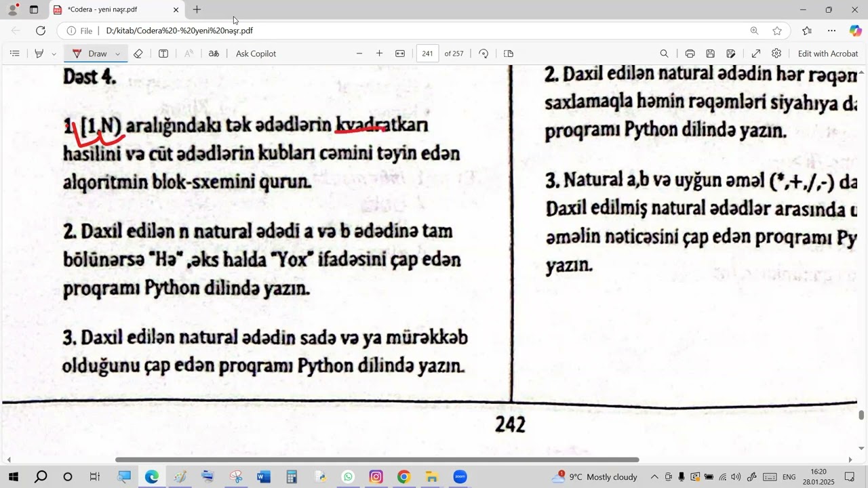Open Microsoft Edge from taskbar

click(151, 476)
